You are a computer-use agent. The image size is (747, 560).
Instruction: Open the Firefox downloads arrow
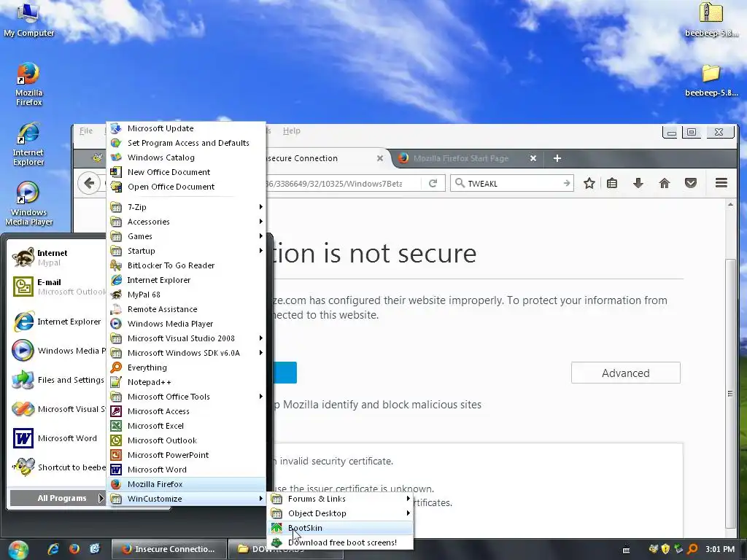[x=638, y=183]
